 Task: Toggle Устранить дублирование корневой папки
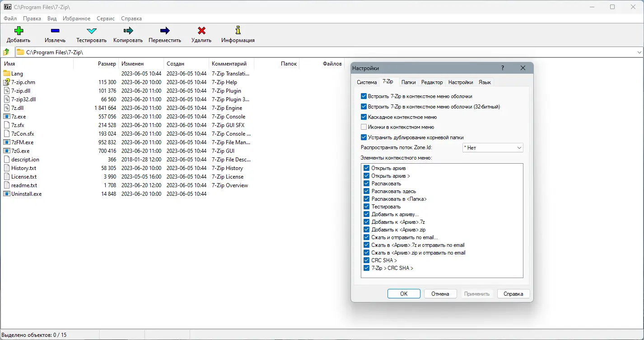364,137
